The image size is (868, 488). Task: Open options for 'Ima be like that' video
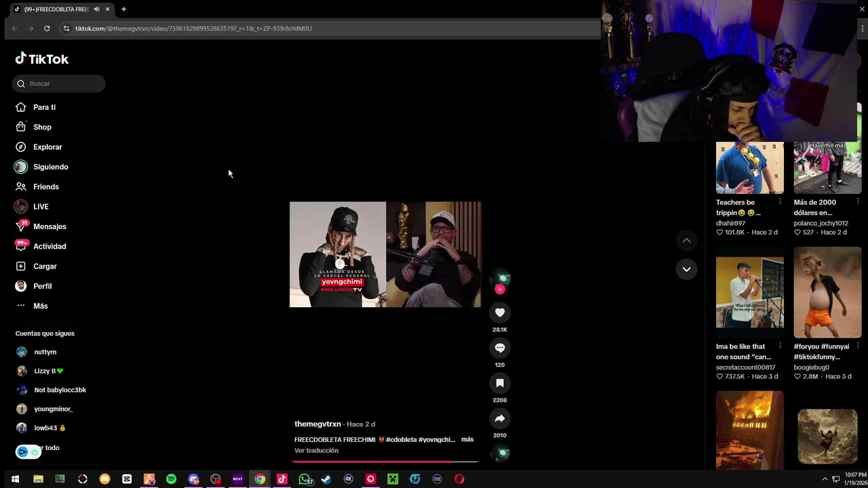(780, 346)
